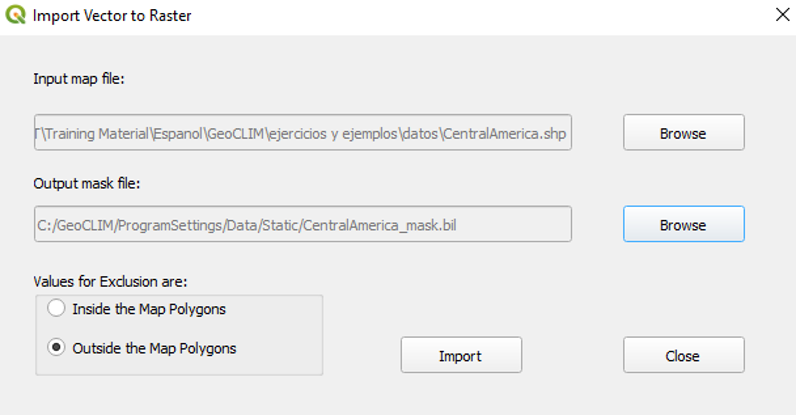Image resolution: width=796 pixels, height=416 pixels.
Task: Click empty space inside the exclusion options box
Action: coord(280,330)
